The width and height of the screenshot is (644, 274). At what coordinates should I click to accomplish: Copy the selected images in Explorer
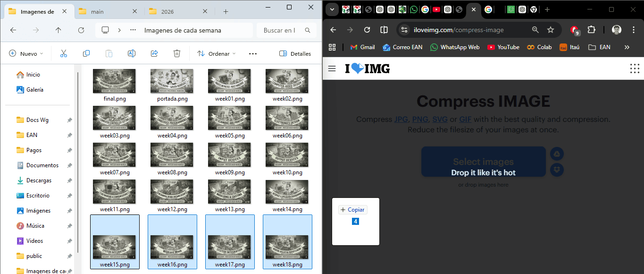(86, 53)
